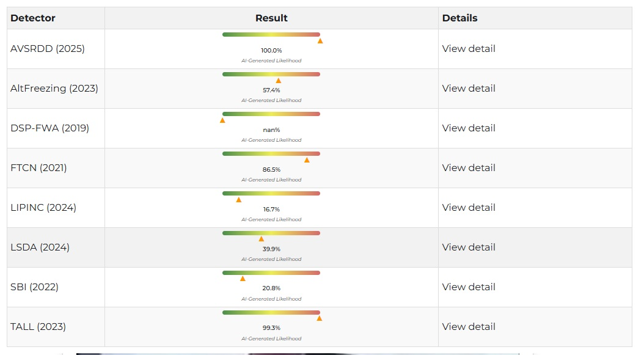Click the Detector column header
The width and height of the screenshot is (644, 355).
(x=33, y=18)
